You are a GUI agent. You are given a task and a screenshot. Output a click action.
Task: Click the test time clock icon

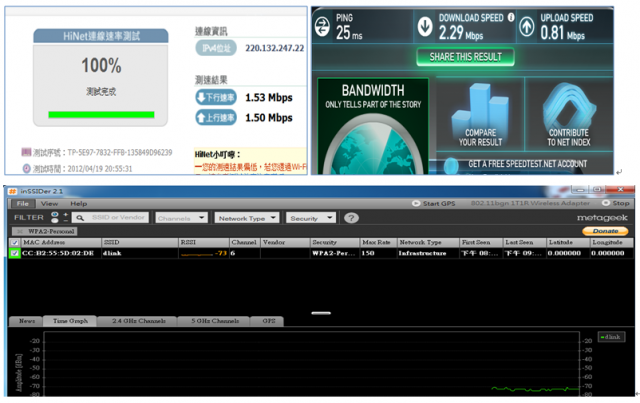coord(27,168)
